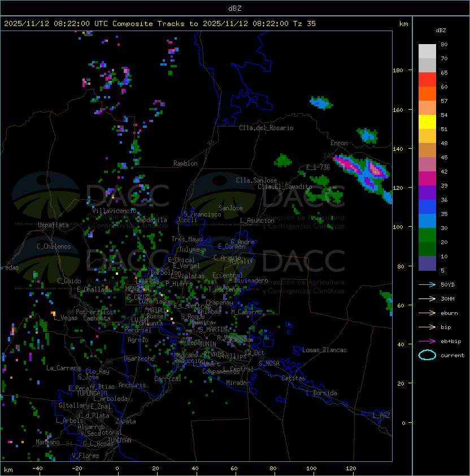Select the 'TUPUNGATO' label
Image resolution: width=470 pixels, height=476 pixels.
coord(92,393)
